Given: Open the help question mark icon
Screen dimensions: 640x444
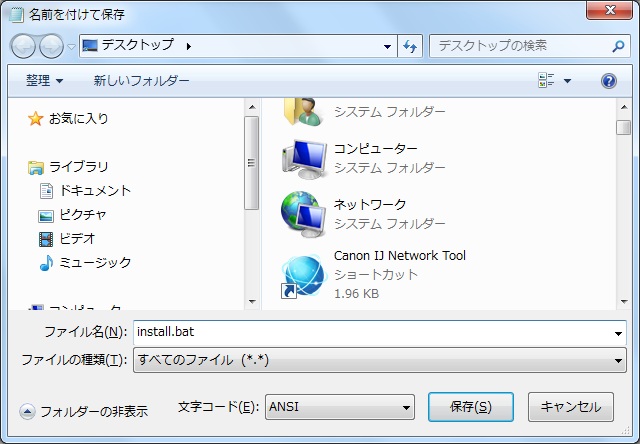Looking at the screenshot, I should click(608, 81).
